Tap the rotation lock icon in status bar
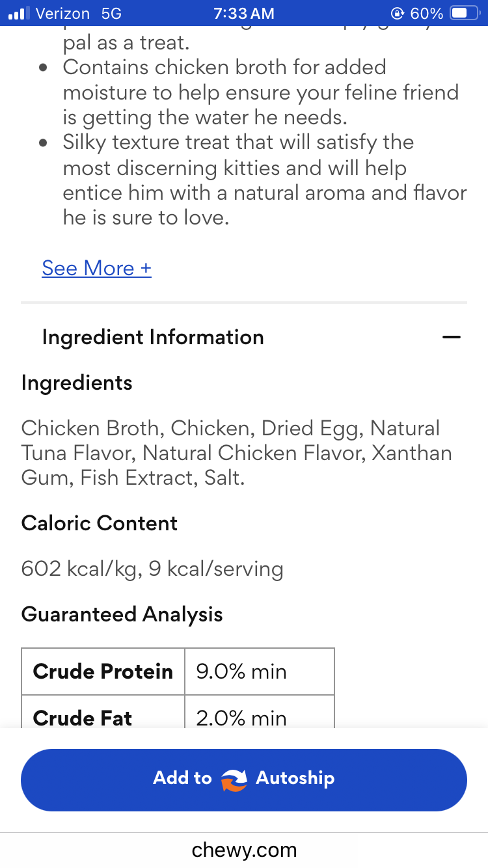This screenshot has width=488, height=868. tap(397, 13)
